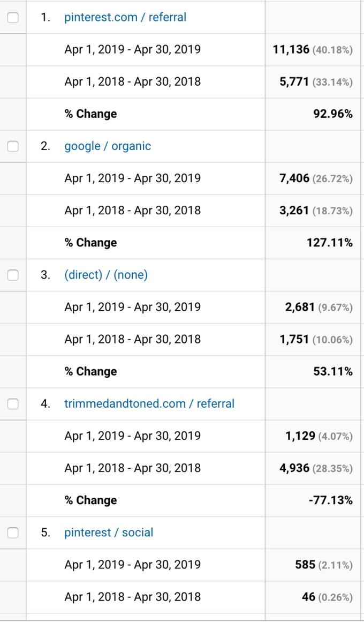Select the google / organic row checkbox

13,146
